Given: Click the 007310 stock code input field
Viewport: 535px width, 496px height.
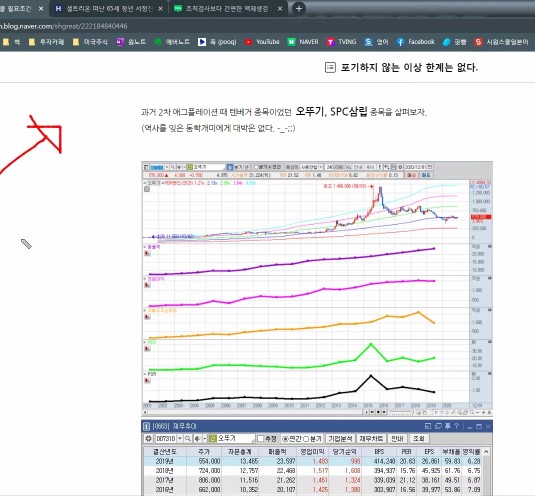Looking at the screenshot, I should click(x=166, y=438).
